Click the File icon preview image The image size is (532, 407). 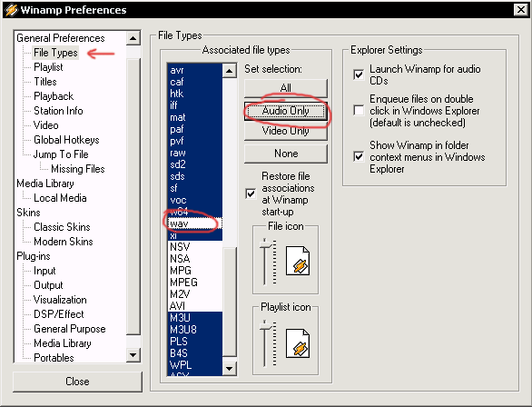tap(298, 261)
